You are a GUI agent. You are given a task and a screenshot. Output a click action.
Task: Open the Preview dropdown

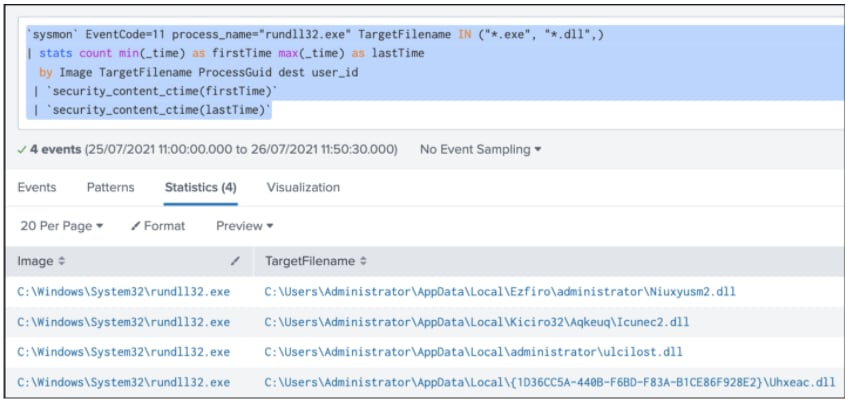(x=245, y=226)
